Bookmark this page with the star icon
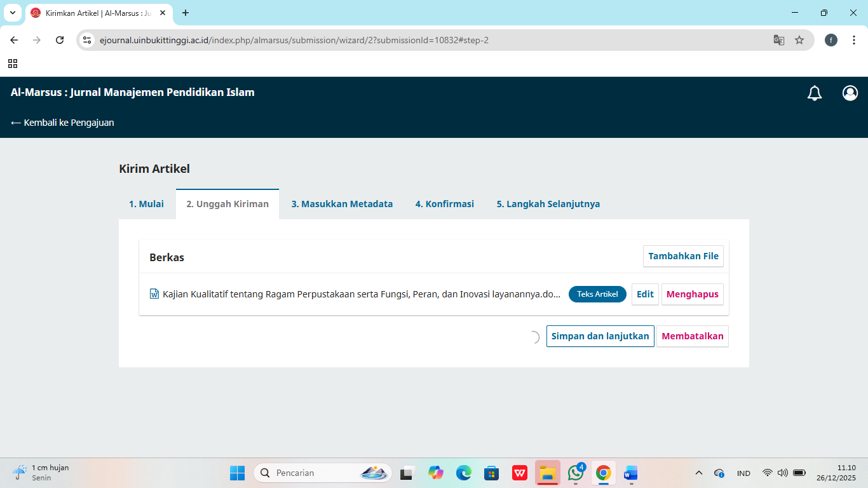 (799, 40)
